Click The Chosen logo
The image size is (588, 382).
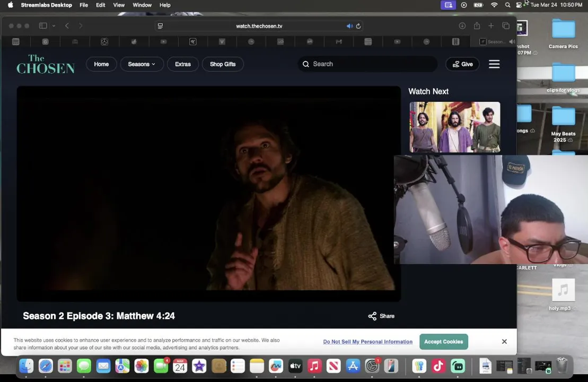click(46, 64)
